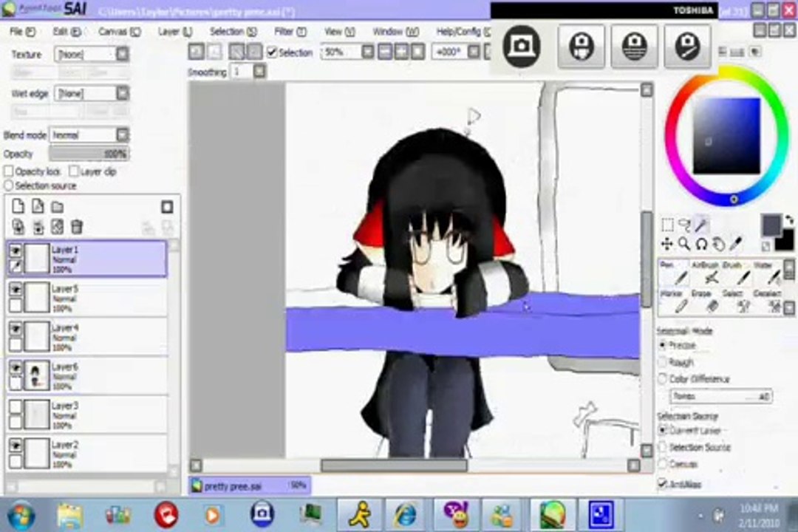
Task: Click the foreground color swatch
Action: (771, 225)
